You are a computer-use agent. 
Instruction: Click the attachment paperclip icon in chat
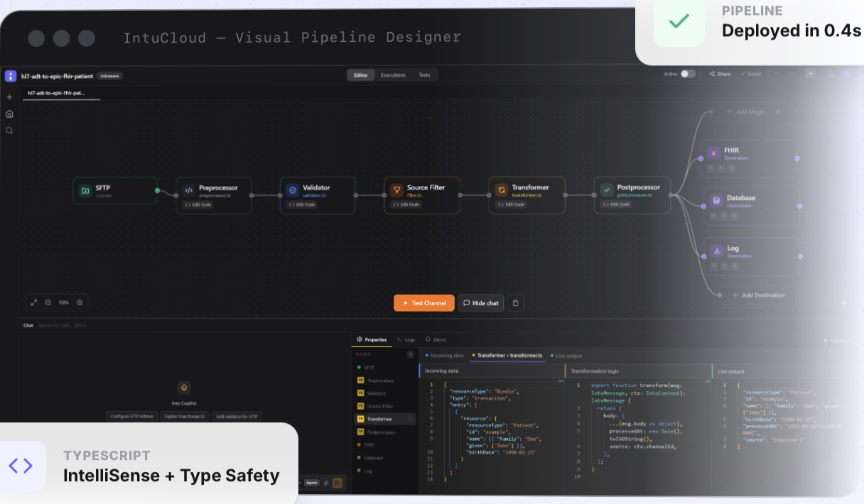click(x=325, y=483)
